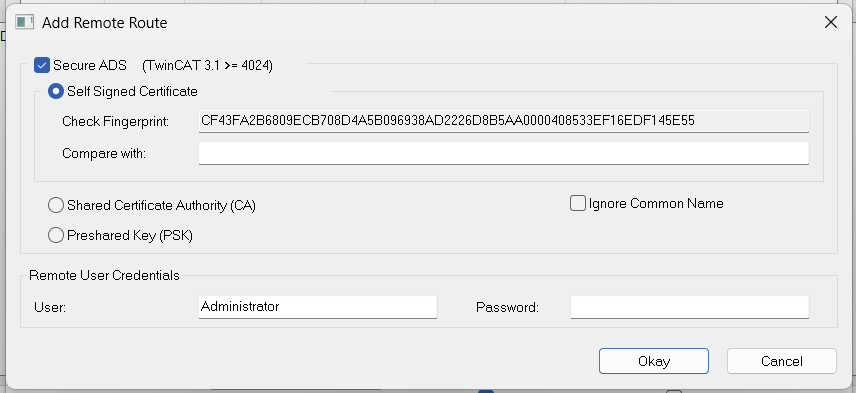Dismiss the dialog with Cancel
The image size is (856, 393).
(x=782, y=361)
